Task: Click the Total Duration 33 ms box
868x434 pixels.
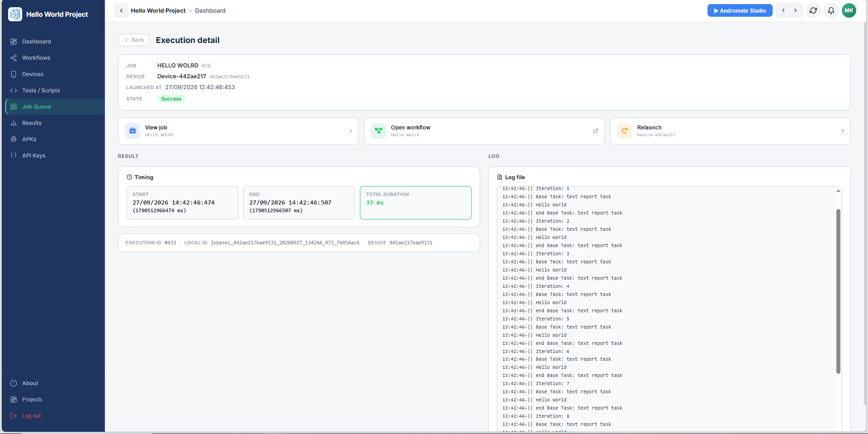Action: [x=415, y=203]
